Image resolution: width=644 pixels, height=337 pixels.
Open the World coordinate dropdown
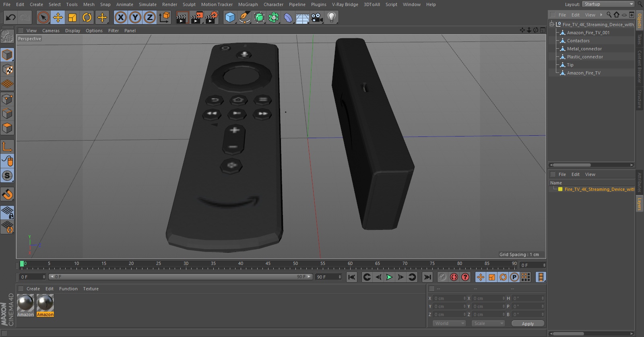(x=449, y=323)
